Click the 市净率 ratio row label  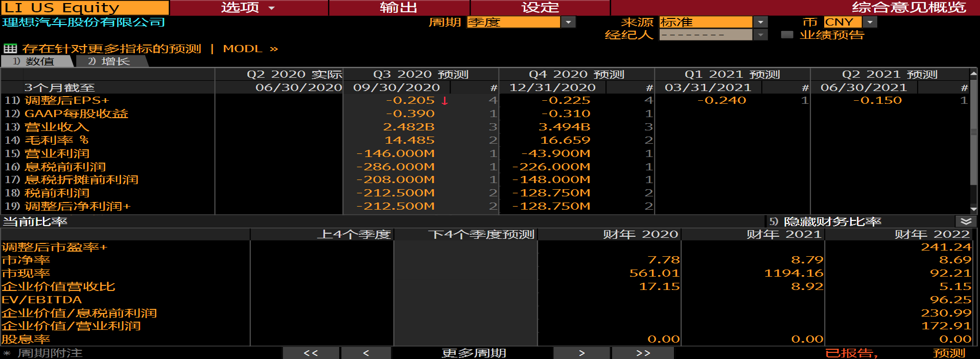tap(26, 260)
